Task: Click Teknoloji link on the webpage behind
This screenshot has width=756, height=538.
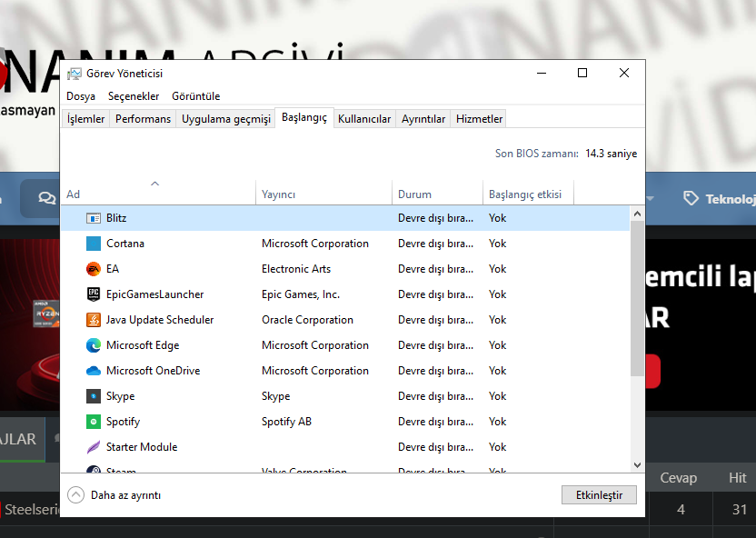Action: [x=730, y=199]
